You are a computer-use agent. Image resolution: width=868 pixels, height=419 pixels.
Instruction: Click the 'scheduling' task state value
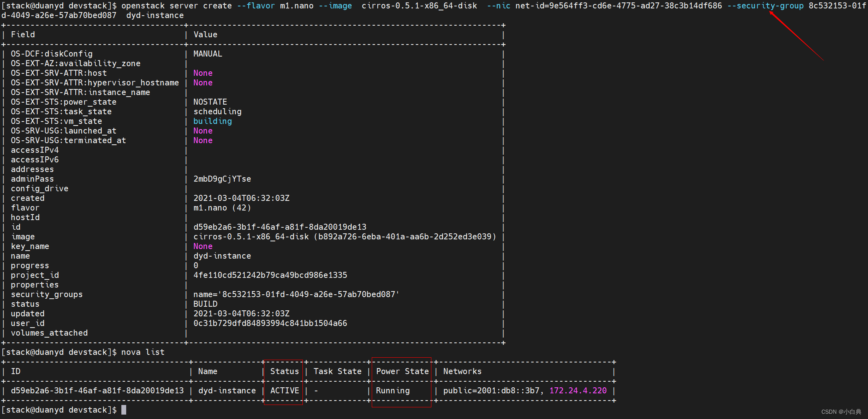(x=218, y=111)
